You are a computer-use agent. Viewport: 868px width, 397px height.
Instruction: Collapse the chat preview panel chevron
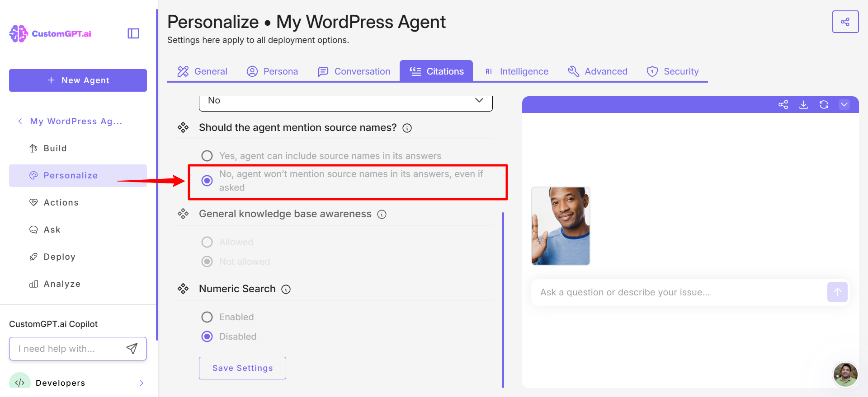pos(844,105)
